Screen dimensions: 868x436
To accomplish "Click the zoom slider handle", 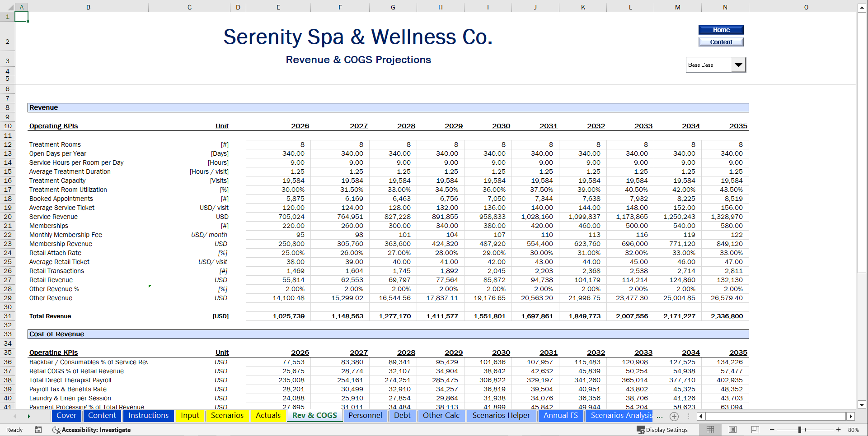I will (800, 430).
